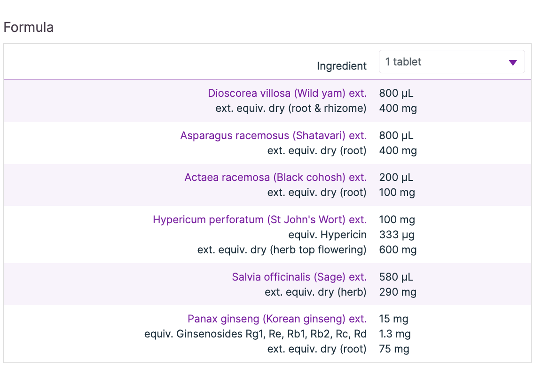Click the Ginsenosides Rg1, Re, Rb1 row label
Viewport: 534px width, 392px height.
(255, 334)
